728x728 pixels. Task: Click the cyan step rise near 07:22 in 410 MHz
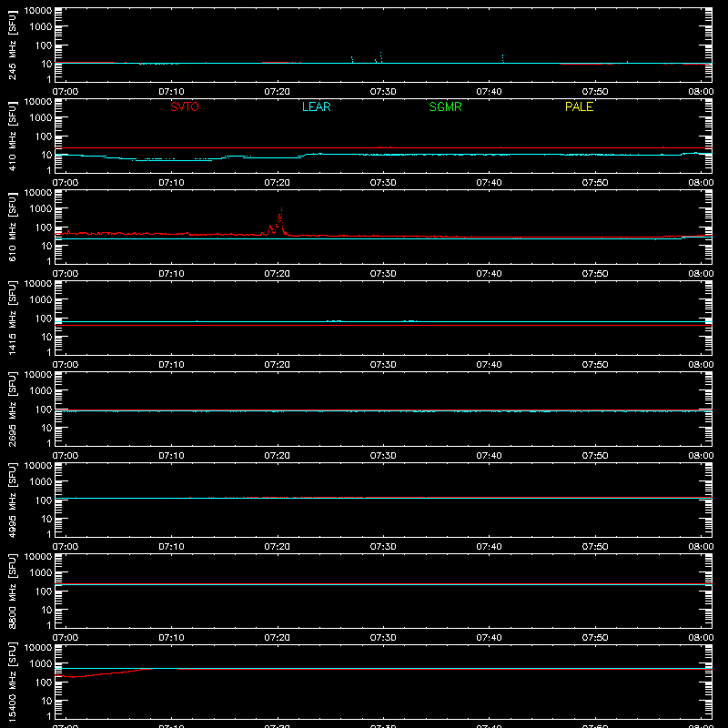(x=304, y=156)
